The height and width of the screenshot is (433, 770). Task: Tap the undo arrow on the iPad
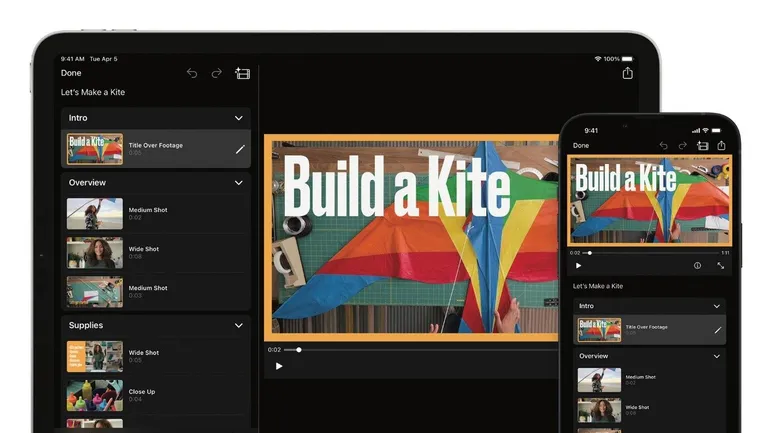(192, 73)
